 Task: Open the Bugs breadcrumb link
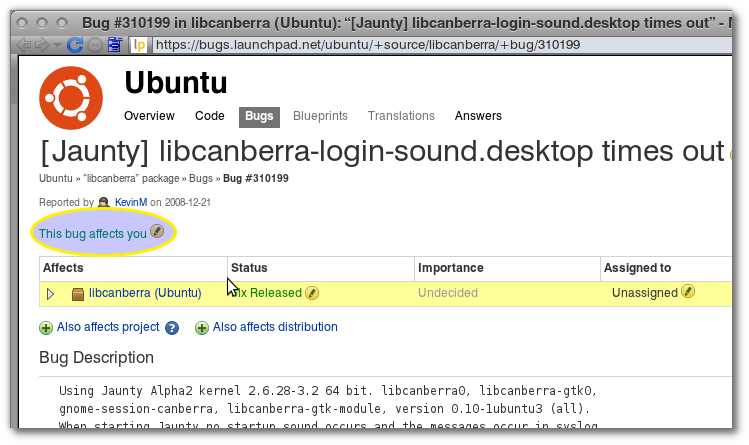201,179
